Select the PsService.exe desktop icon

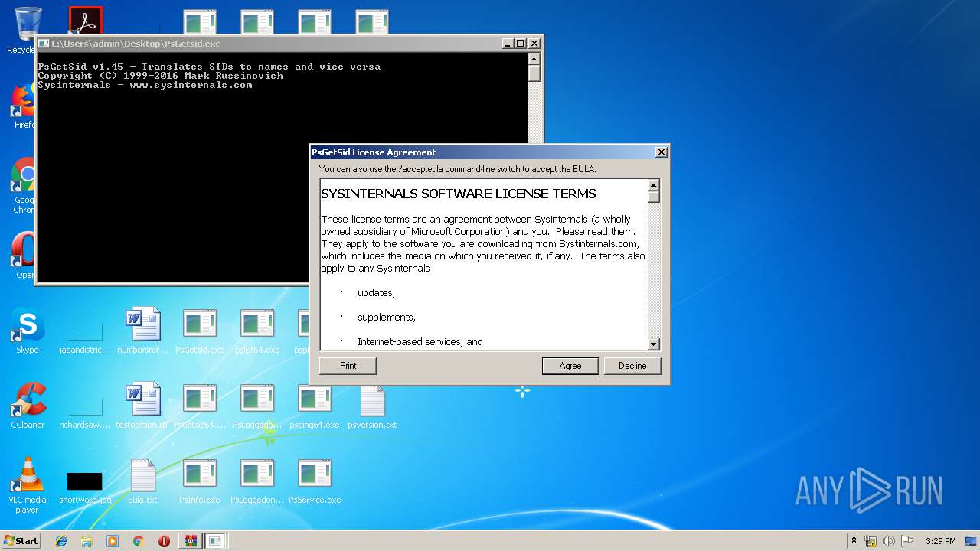pyautogui.click(x=315, y=481)
